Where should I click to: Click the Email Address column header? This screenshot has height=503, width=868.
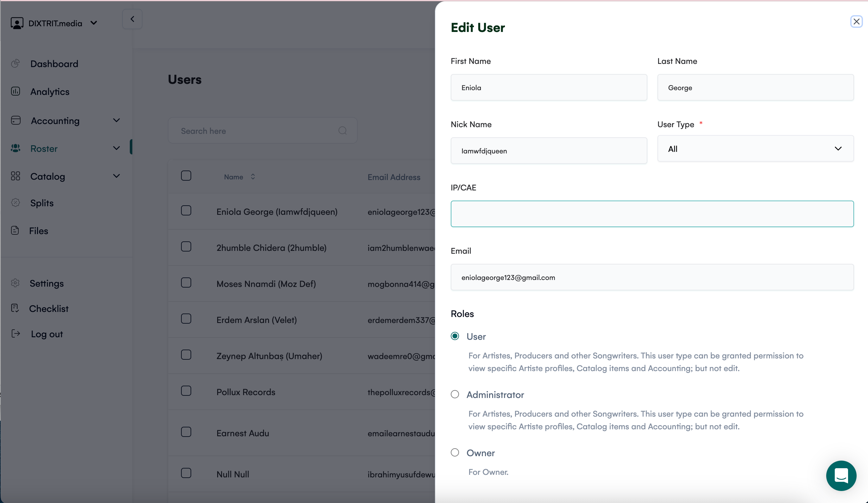point(394,177)
